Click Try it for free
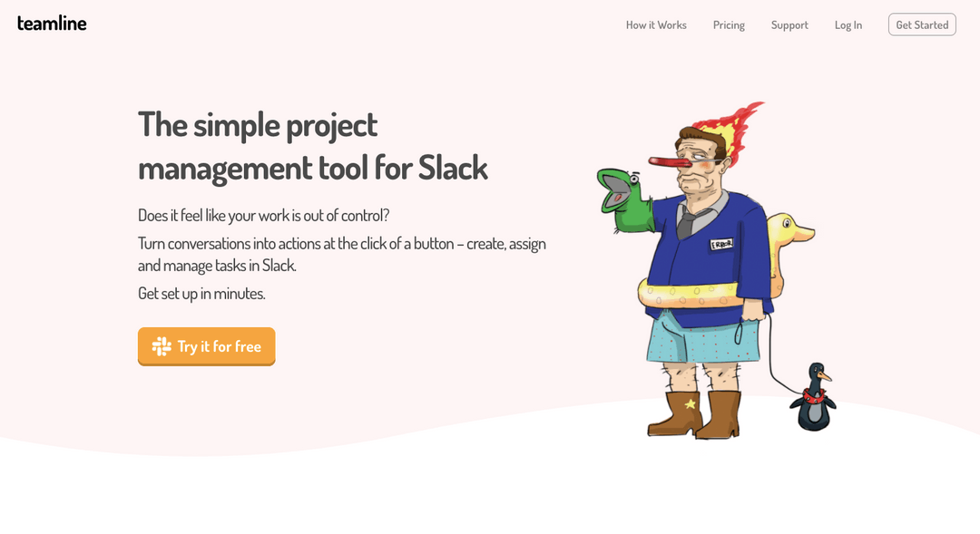This screenshot has width=980, height=534. point(206,346)
